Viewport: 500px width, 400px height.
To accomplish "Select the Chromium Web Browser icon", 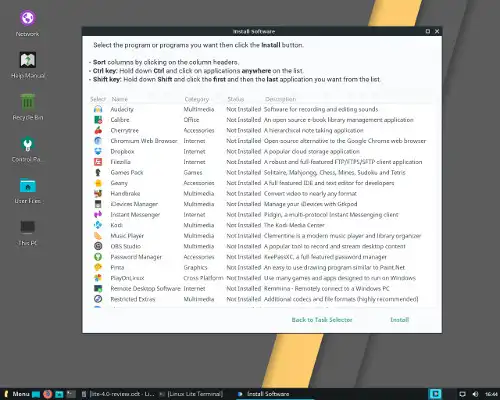I will [98, 141].
